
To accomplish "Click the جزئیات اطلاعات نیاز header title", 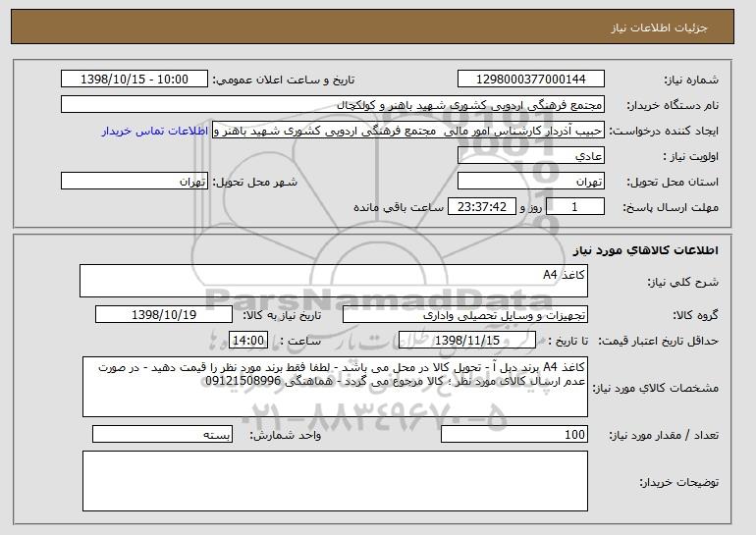I will 659,27.
